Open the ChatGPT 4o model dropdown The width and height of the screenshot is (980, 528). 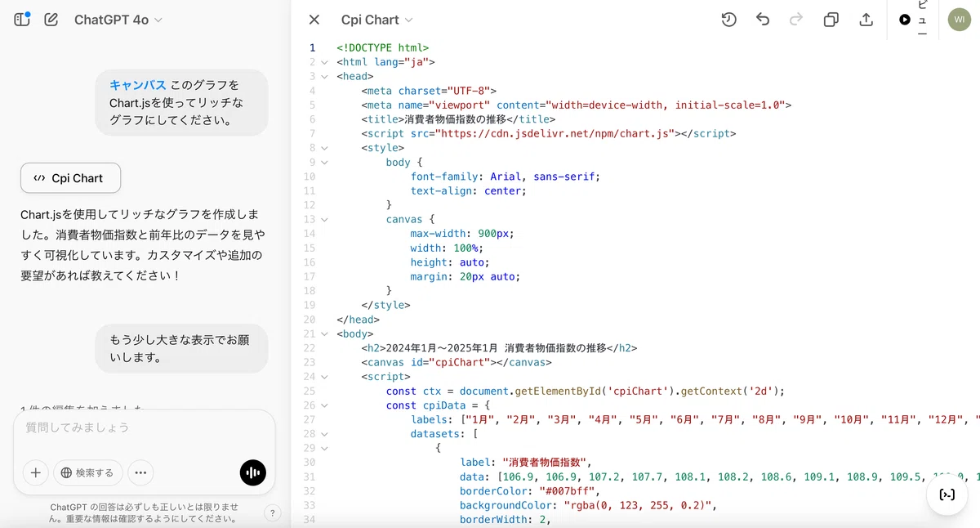(118, 20)
